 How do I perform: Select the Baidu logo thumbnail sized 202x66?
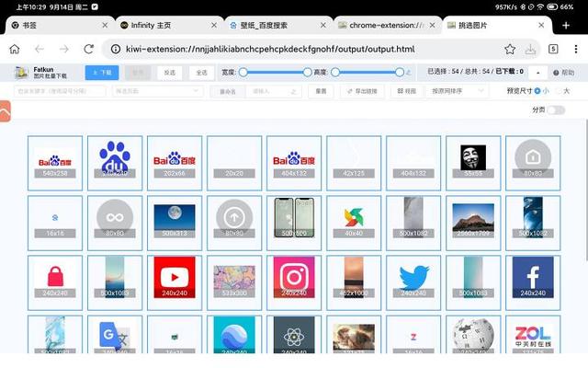(175, 164)
